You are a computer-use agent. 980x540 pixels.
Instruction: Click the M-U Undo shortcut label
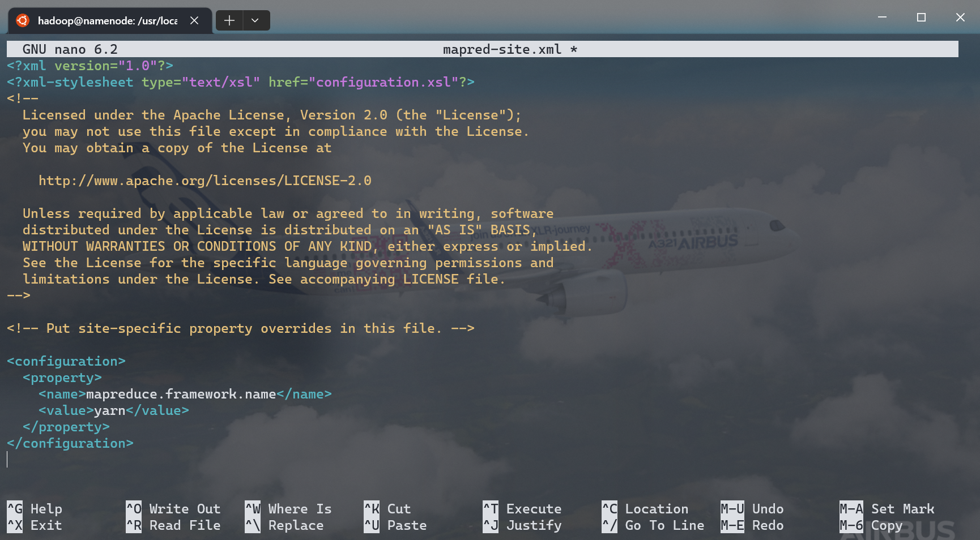coord(752,509)
